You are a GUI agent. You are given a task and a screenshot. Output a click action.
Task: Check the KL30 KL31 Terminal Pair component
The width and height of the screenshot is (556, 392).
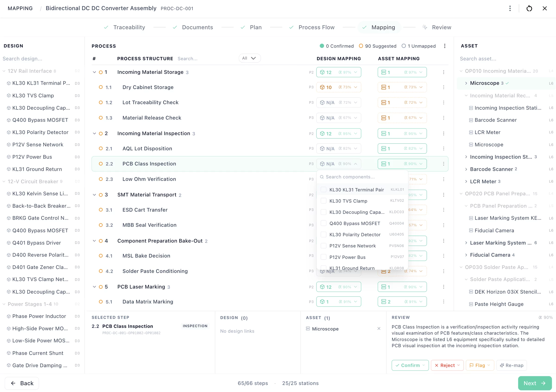coord(323,190)
